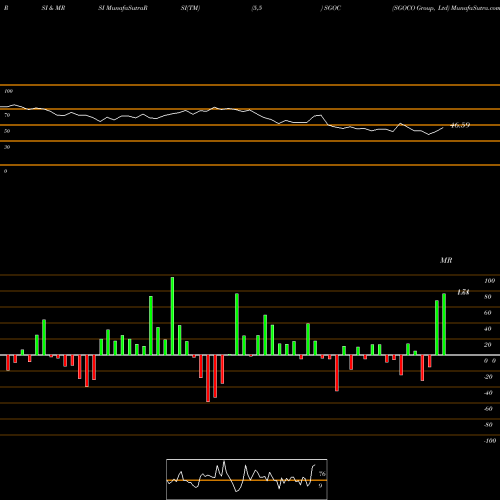Open the mini line chart thumbnail at bottom
Viewport: 500px width, 500px height.
(247, 479)
